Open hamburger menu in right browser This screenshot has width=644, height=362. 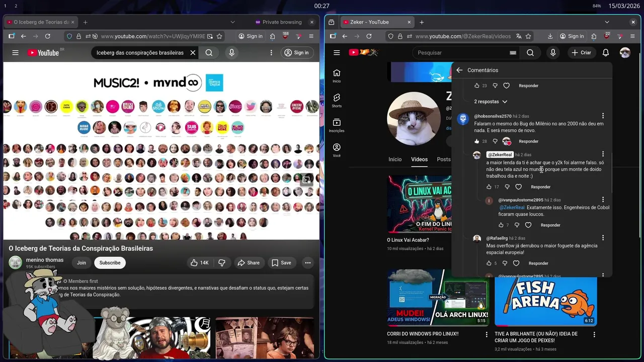632,36
